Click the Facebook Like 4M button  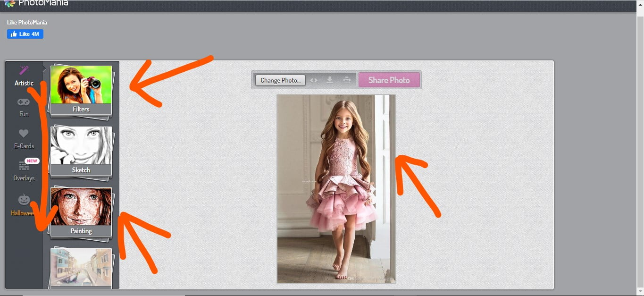pos(25,34)
